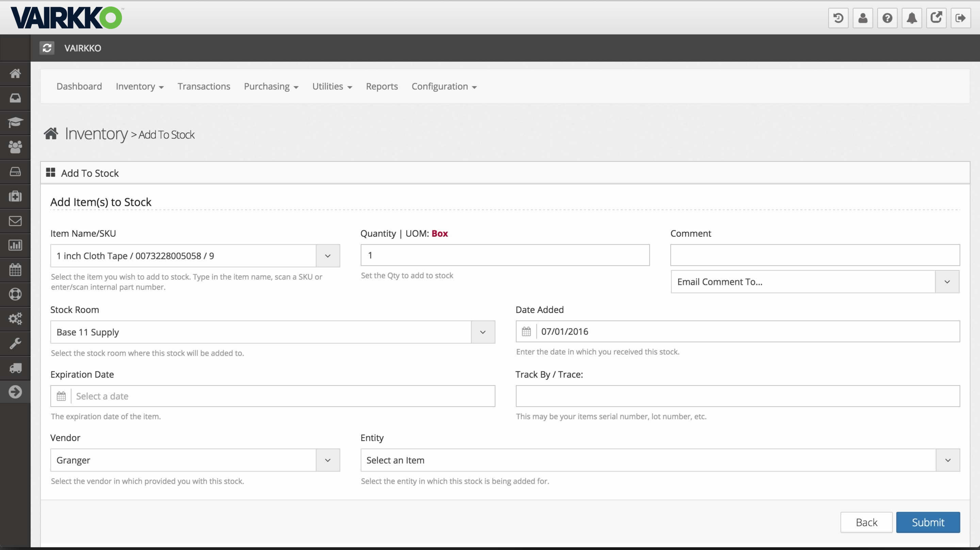This screenshot has width=980, height=550.
Task: Open the Purchasing menu
Action: tap(271, 87)
